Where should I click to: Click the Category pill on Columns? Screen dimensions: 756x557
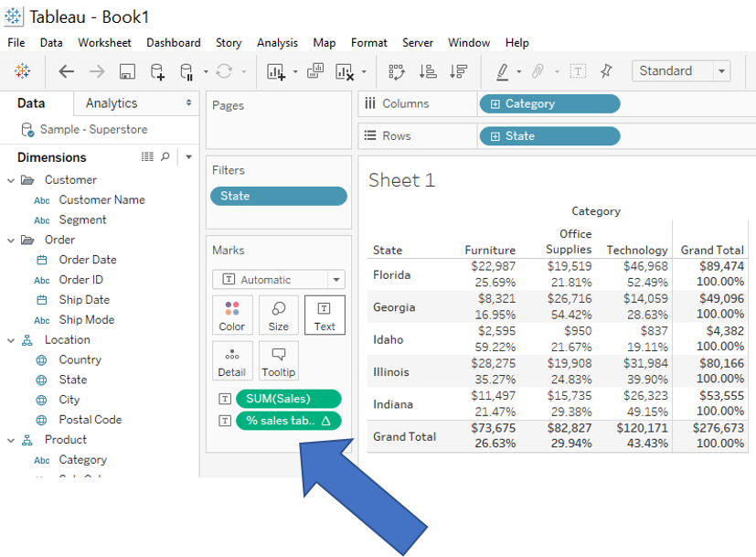click(x=549, y=103)
